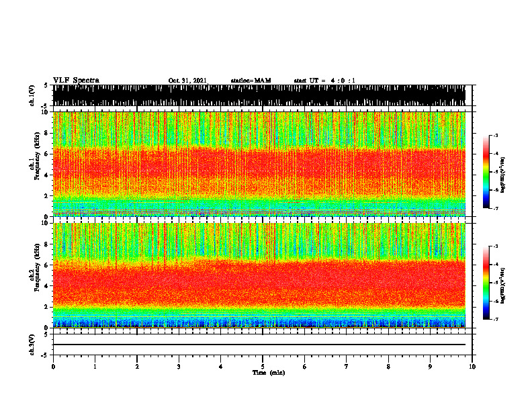Image resolution: width=532 pixels, height=411 pixels.
Task: Click the ch.1 color bar's log(PSD) unit label
Action: [x=503, y=175]
